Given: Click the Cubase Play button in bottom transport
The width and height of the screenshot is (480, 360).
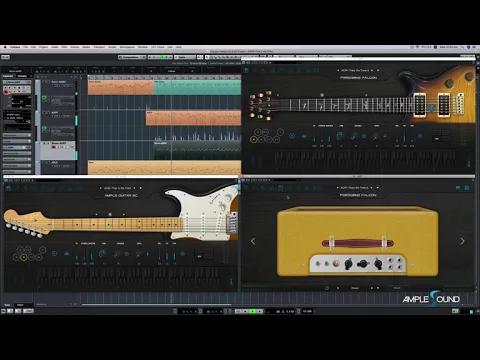Looking at the screenshot, I should [253, 311].
